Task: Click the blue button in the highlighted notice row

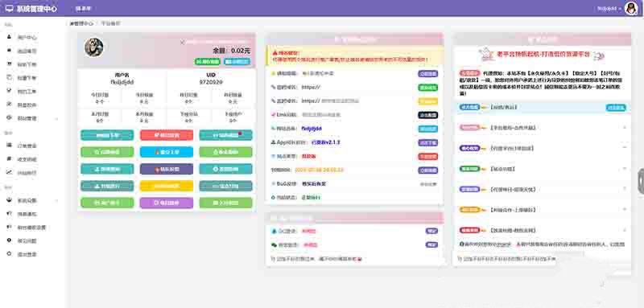Action: coord(616,108)
